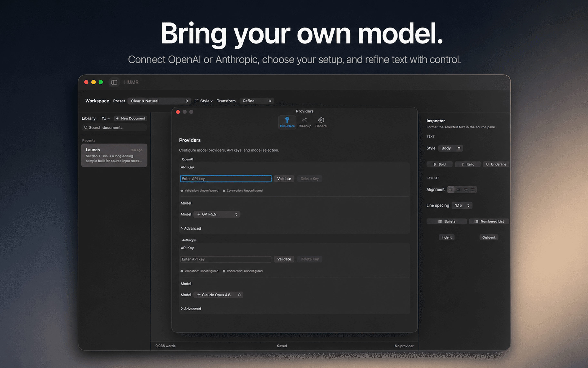Close the Providers settings window

[x=178, y=112]
